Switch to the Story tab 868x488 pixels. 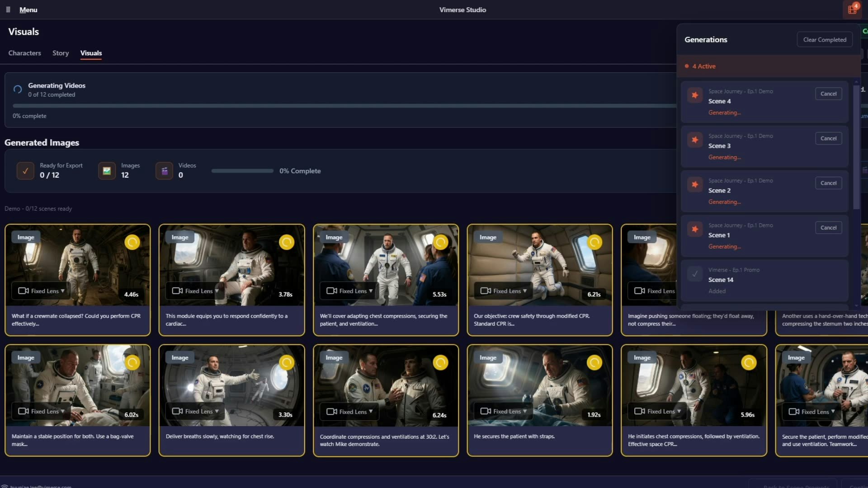click(61, 53)
